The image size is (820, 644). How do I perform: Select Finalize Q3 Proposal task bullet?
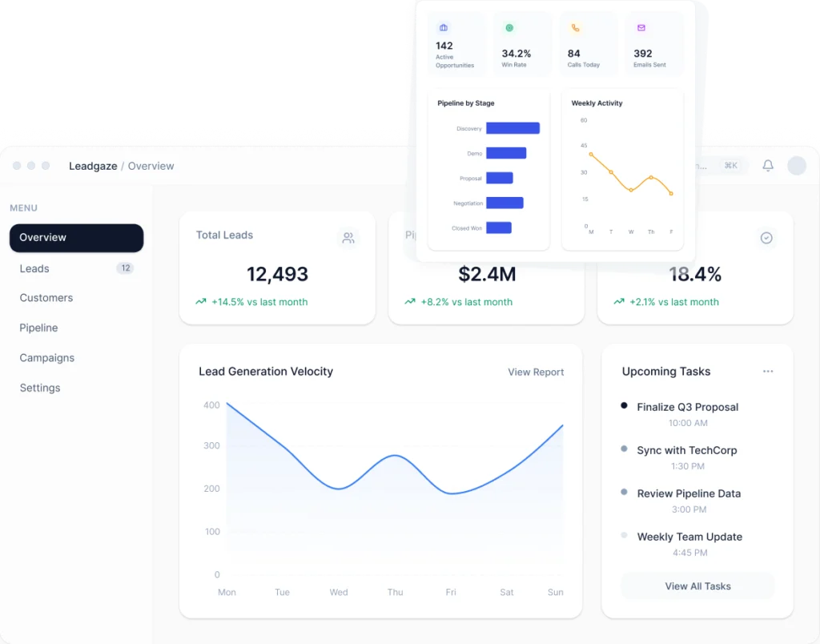624,405
